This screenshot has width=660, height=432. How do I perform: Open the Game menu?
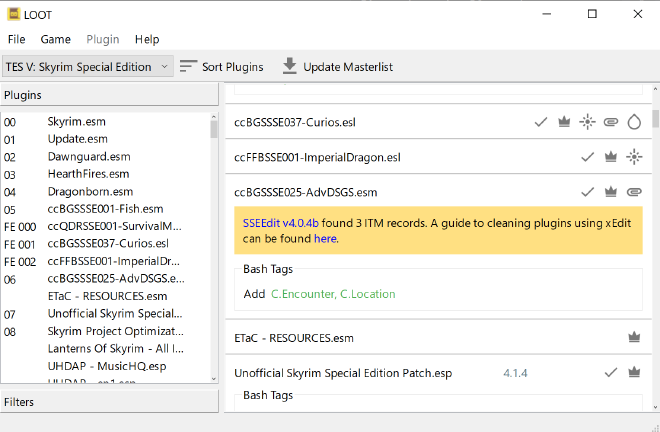pyautogui.click(x=56, y=39)
